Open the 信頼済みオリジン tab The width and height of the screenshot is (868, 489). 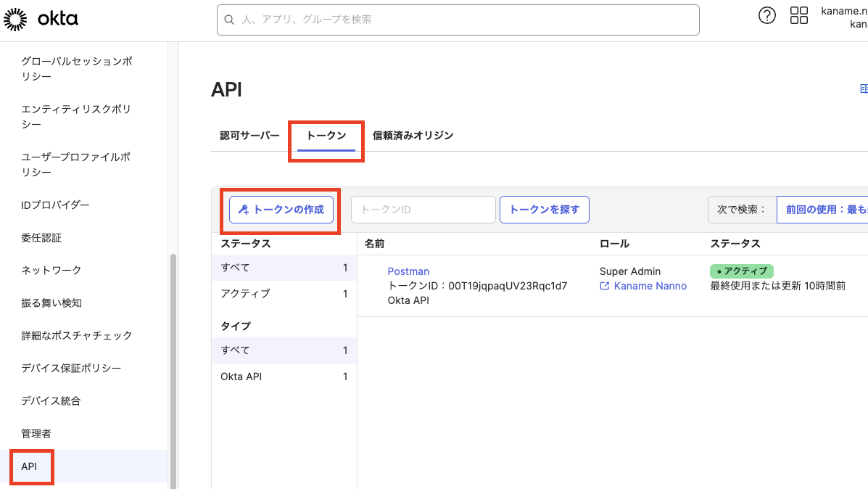pyautogui.click(x=413, y=136)
